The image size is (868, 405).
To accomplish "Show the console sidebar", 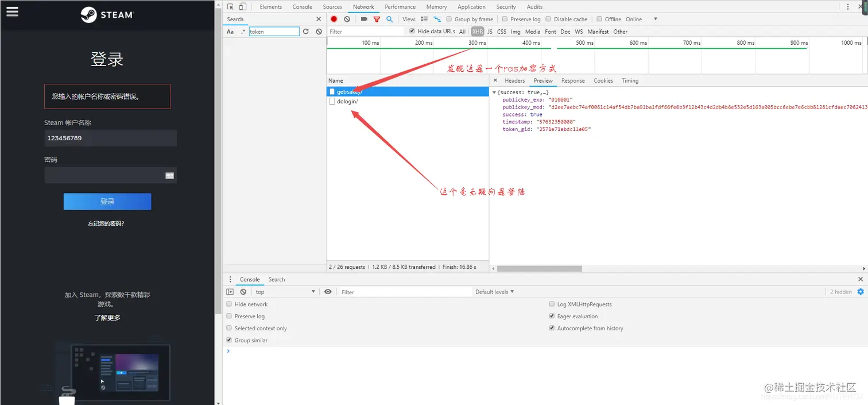I will (x=230, y=292).
